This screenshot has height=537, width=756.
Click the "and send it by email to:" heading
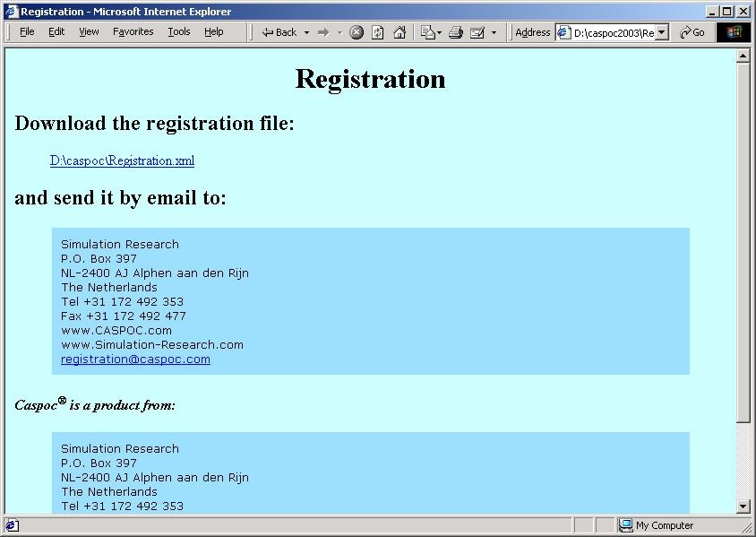121,198
